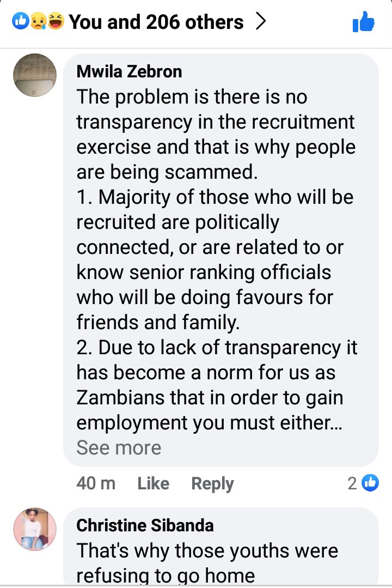Click the laughing haha reaction emoji
Viewport: 392px width, 588px height.
(56, 21)
